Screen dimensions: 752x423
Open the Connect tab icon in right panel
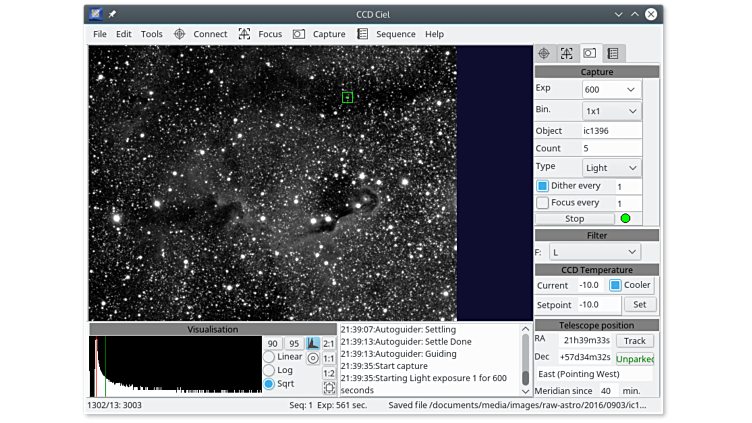point(544,53)
